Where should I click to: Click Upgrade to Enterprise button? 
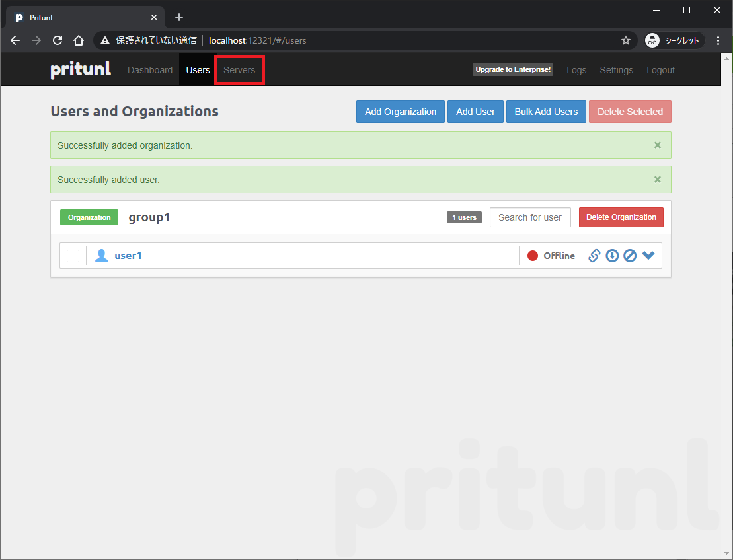coord(513,69)
